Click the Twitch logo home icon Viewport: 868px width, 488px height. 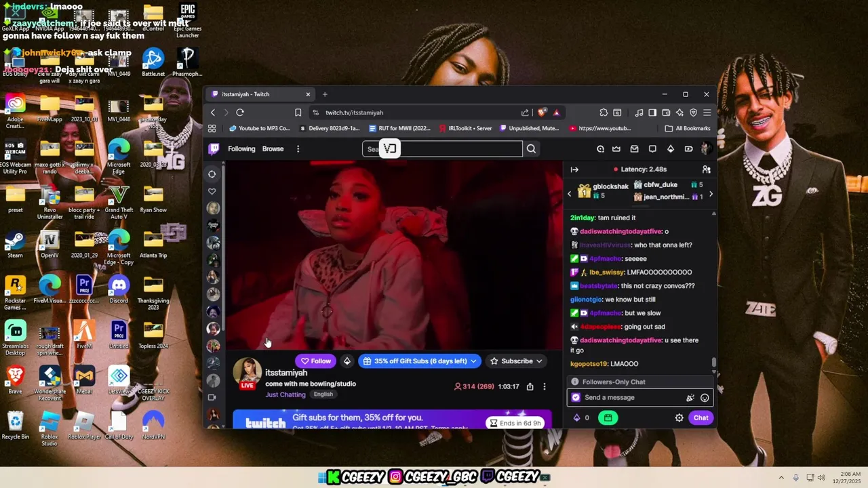tap(214, 149)
